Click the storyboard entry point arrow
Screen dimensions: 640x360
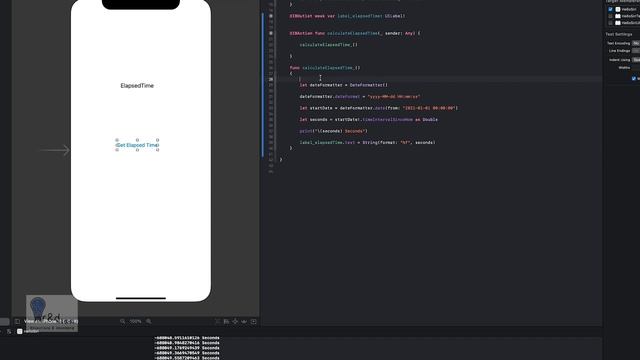pyautogui.click(x=55, y=150)
